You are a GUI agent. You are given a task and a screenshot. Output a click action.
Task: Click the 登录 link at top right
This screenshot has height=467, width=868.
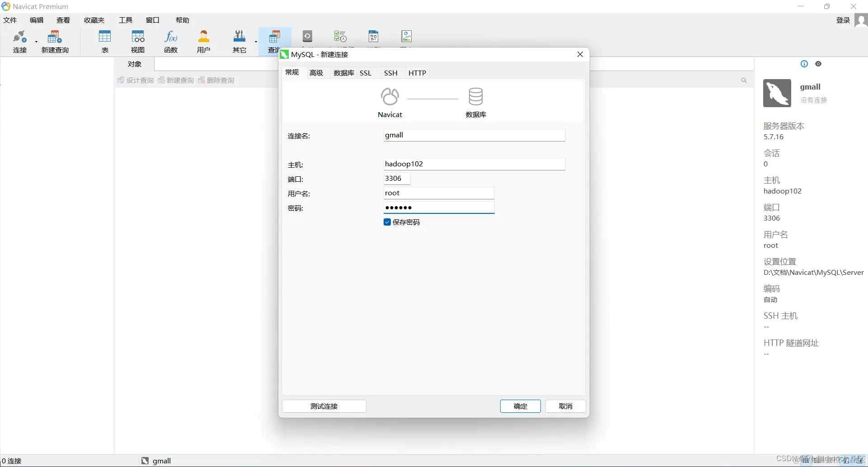click(843, 20)
